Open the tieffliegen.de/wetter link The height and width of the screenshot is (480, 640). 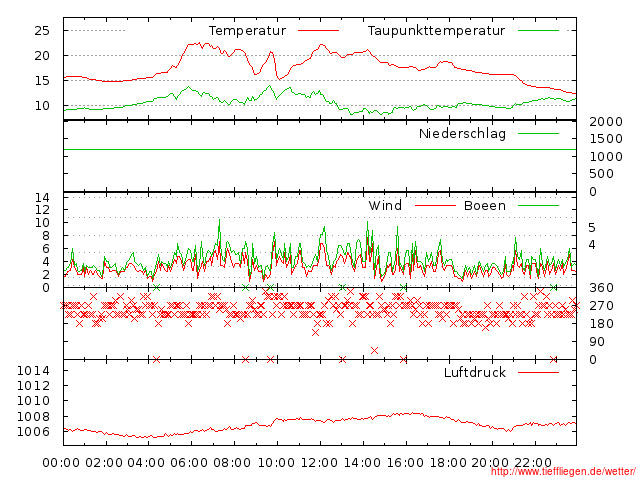coord(563,471)
